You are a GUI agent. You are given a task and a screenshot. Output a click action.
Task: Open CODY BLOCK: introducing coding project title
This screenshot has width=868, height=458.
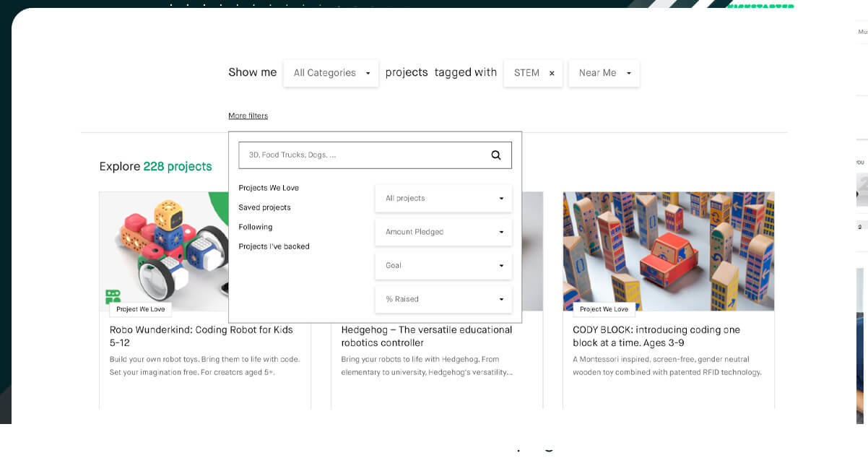click(x=656, y=336)
